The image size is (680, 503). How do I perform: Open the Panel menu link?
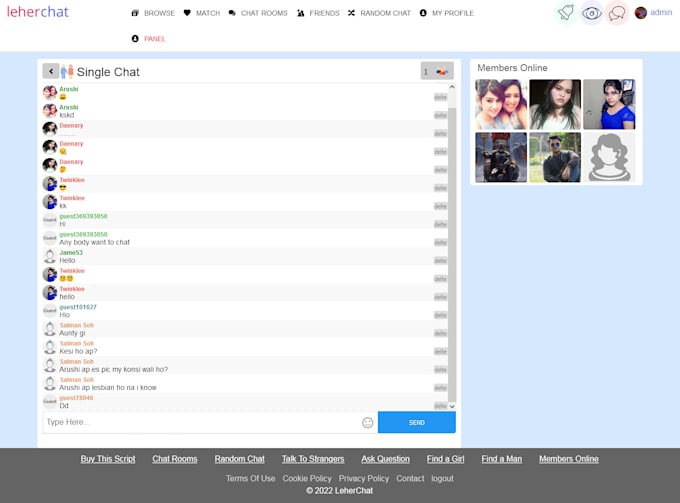click(149, 39)
